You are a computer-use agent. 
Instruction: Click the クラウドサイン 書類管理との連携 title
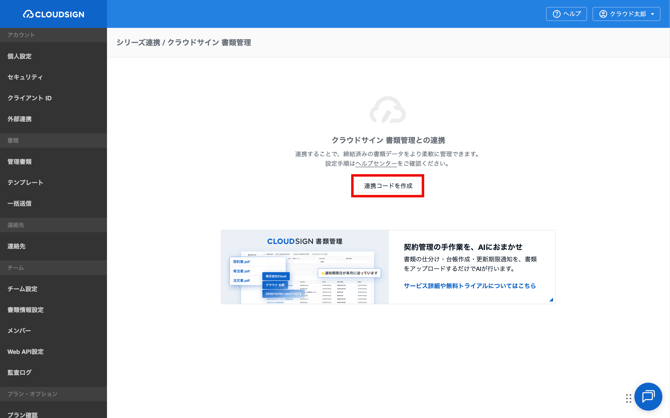click(388, 140)
